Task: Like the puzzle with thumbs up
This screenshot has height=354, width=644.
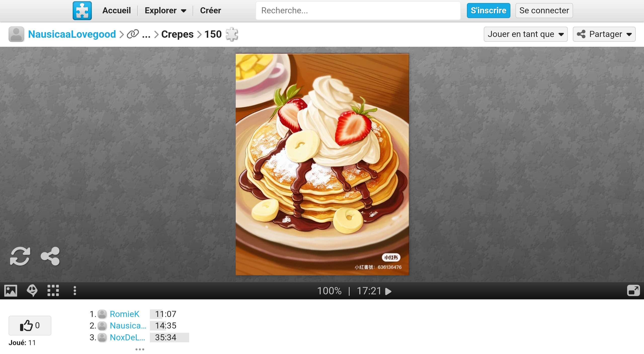Action: click(30, 326)
